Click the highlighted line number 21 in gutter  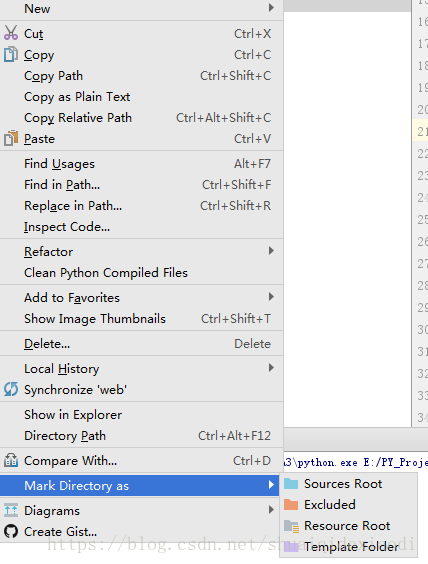click(x=422, y=131)
